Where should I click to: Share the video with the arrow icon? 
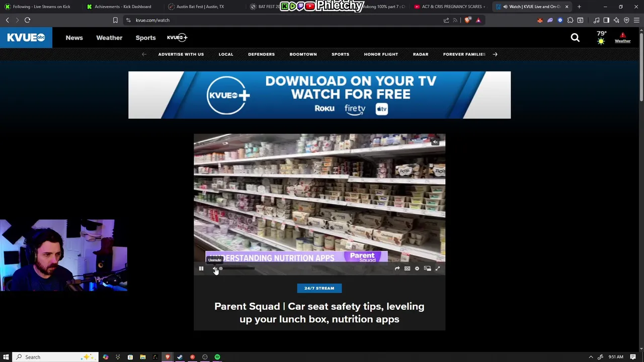397,269
